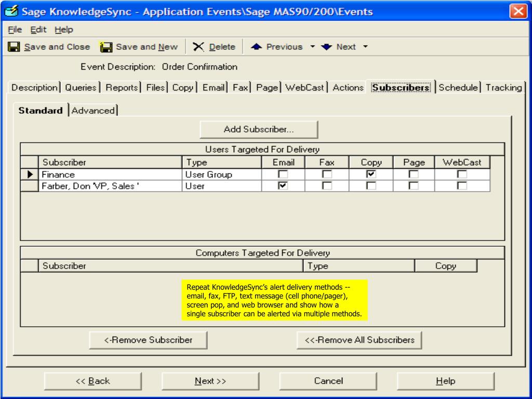This screenshot has height=399, width=532.
Task: Select the row marker beside Farber, Don
Action: [30, 186]
